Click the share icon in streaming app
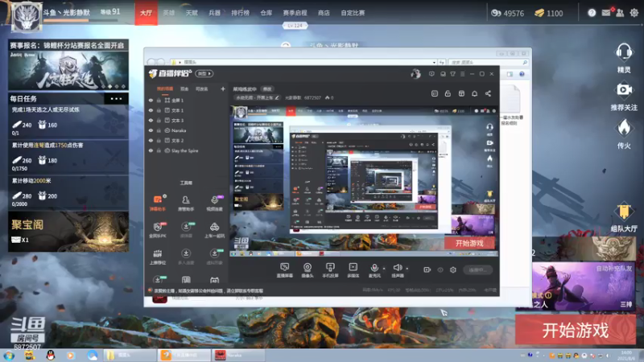644x362 pixels. 488,93
